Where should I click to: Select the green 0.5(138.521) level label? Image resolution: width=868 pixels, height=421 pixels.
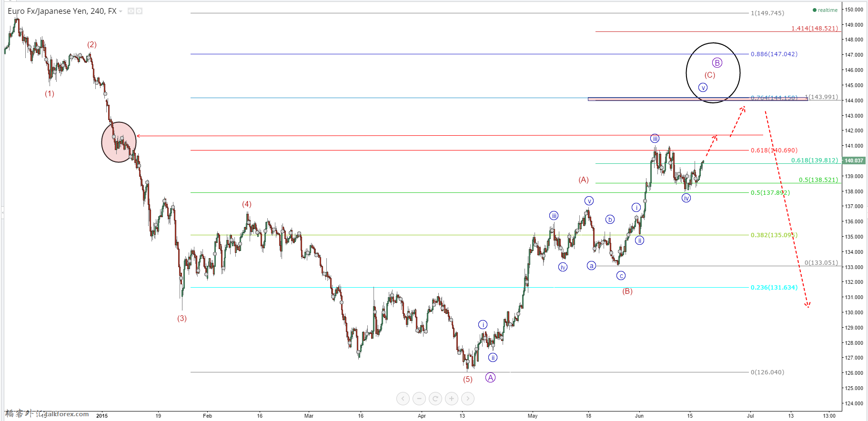(818, 180)
